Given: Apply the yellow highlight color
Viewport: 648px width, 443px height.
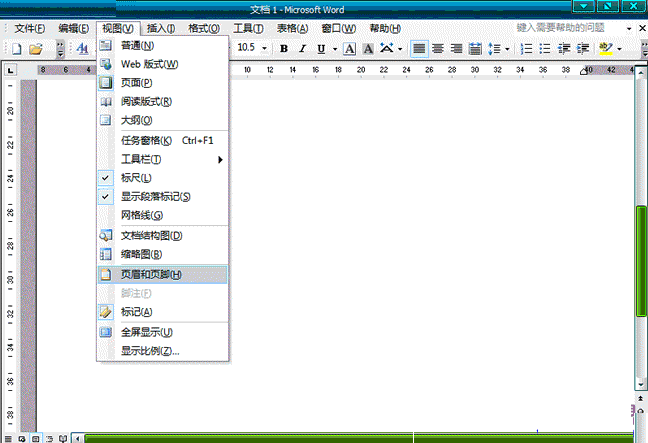Looking at the screenshot, I should 606,49.
